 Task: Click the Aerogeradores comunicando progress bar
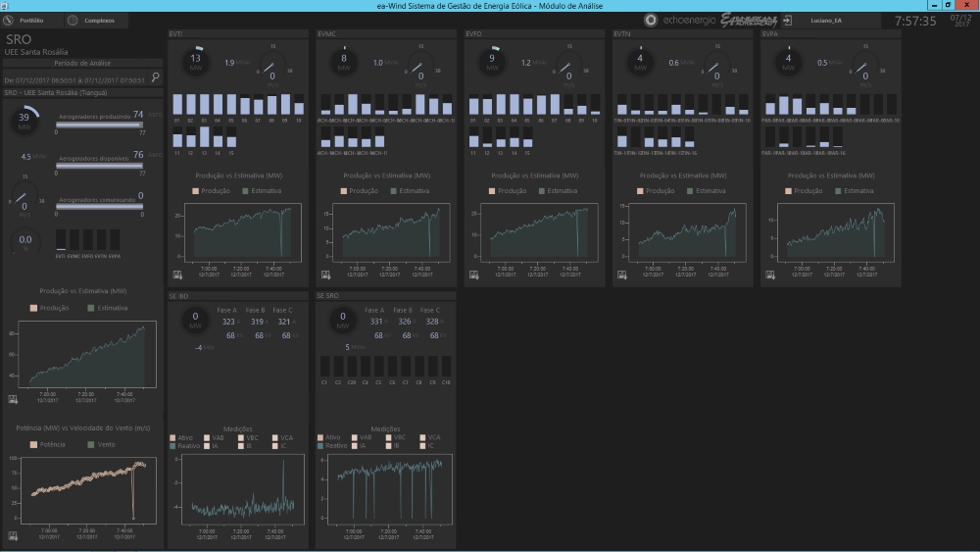click(x=99, y=207)
